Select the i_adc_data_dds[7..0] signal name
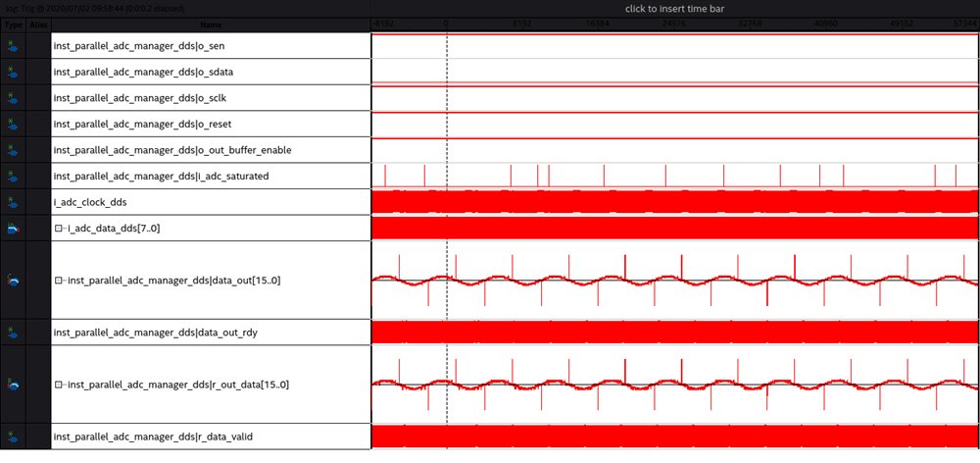The height and width of the screenshot is (463, 980). tap(114, 229)
